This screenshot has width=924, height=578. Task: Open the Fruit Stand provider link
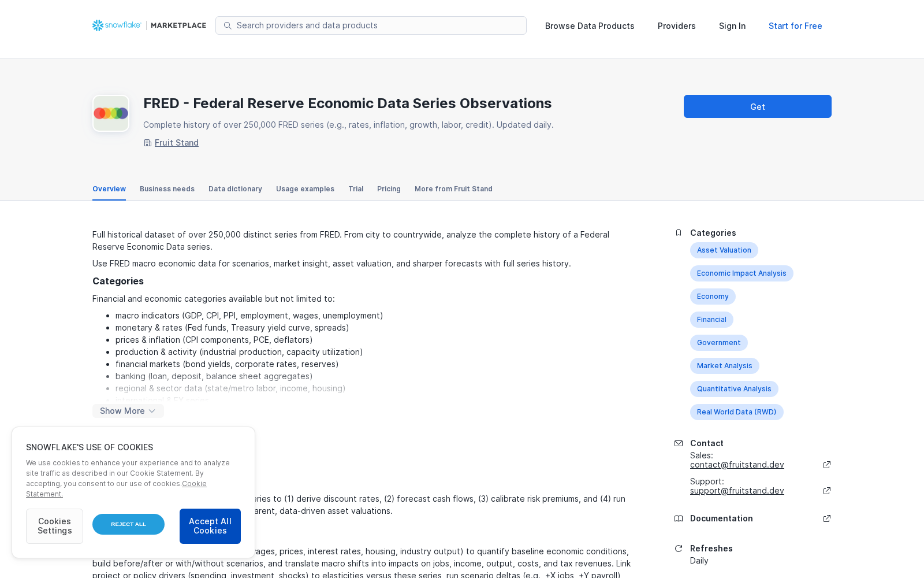click(x=177, y=143)
